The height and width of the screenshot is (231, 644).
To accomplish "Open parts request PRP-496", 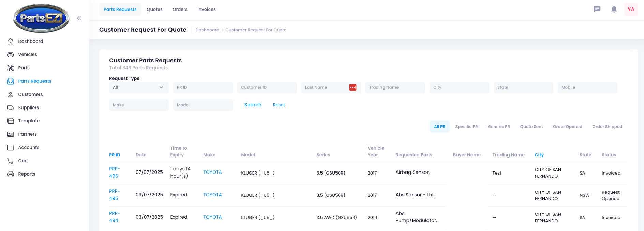I will (114, 172).
